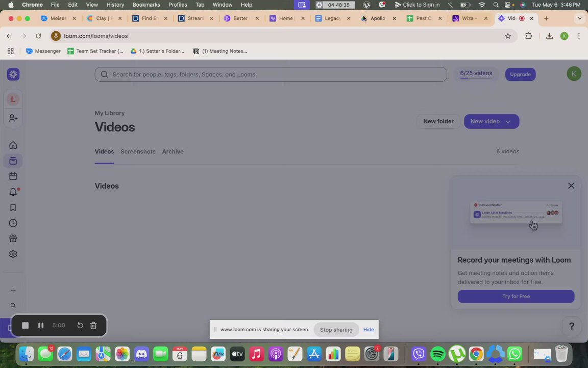Close the Record your meetings card
Image resolution: width=588 pixels, height=368 pixels.
(x=571, y=186)
